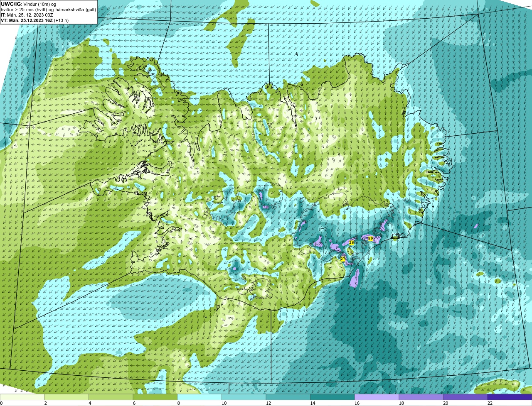Click the 14–16 m/s dark teal legend swatch
532x406 pixels.
coord(332,397)
